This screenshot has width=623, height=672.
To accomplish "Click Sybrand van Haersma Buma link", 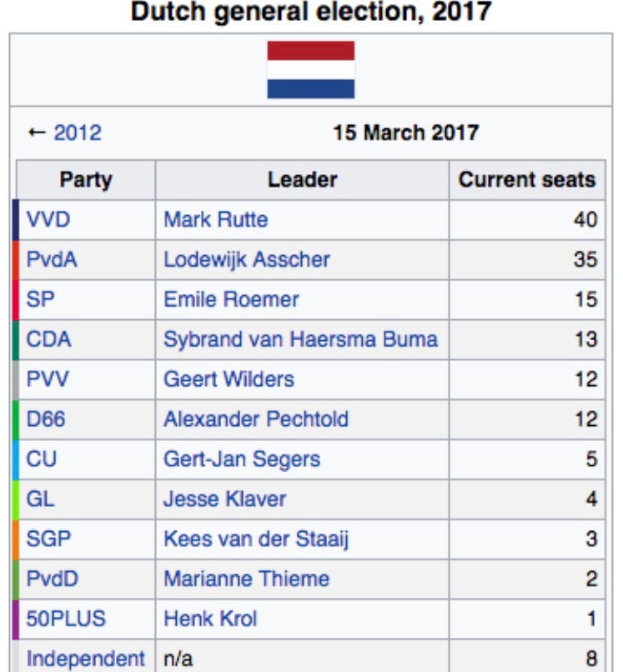I will pyautogui.click(x=300, y=339).
